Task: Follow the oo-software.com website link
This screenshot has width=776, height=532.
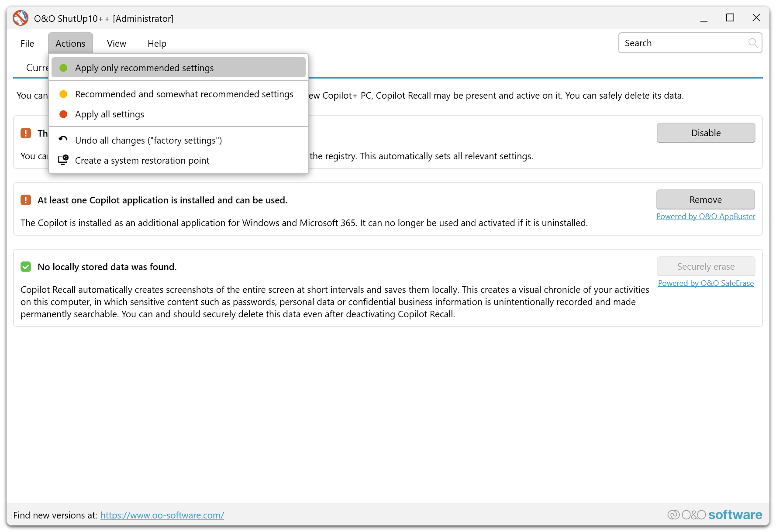Action: coord(162,515)
